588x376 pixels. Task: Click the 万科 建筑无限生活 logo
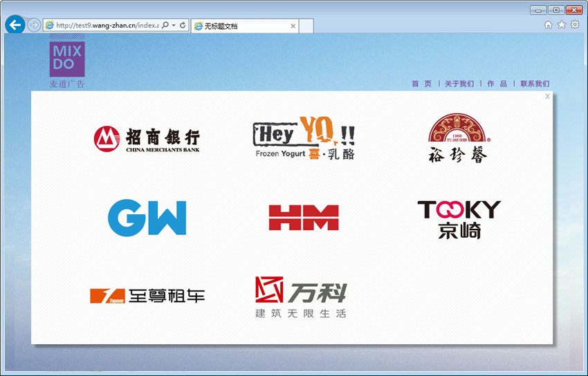(x=301, y=297)
